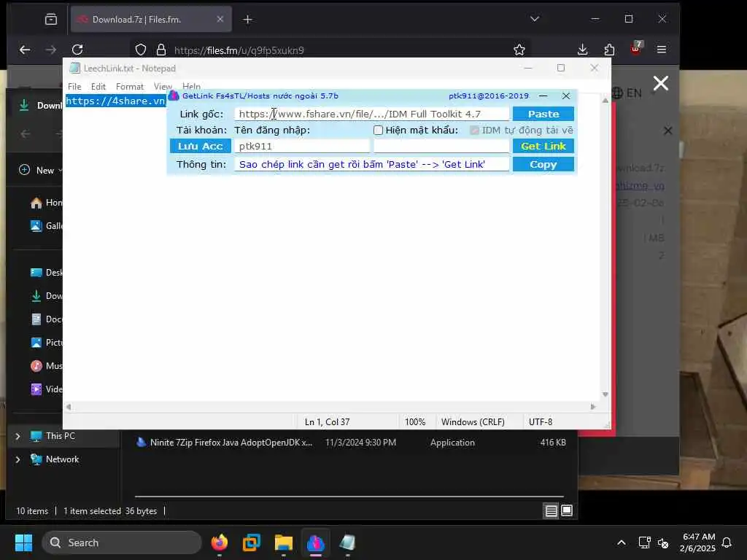Image resolution: width=747 pixels, height=560 pixels.
Task: Select Pictures in File Explorer sidebar
Action: tap(46, 343)
